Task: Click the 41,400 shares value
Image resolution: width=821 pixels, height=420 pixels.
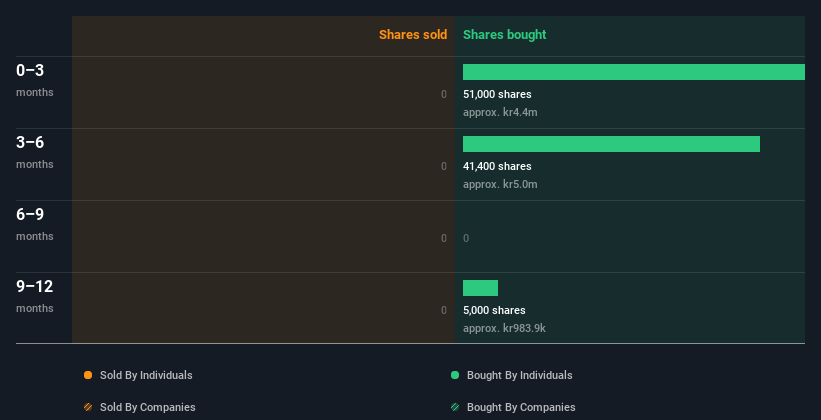Action: (x=497, y=166)
